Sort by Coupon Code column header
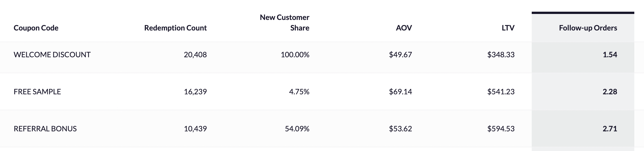Viewport: 644px width, 151px height. pos(36,28)
